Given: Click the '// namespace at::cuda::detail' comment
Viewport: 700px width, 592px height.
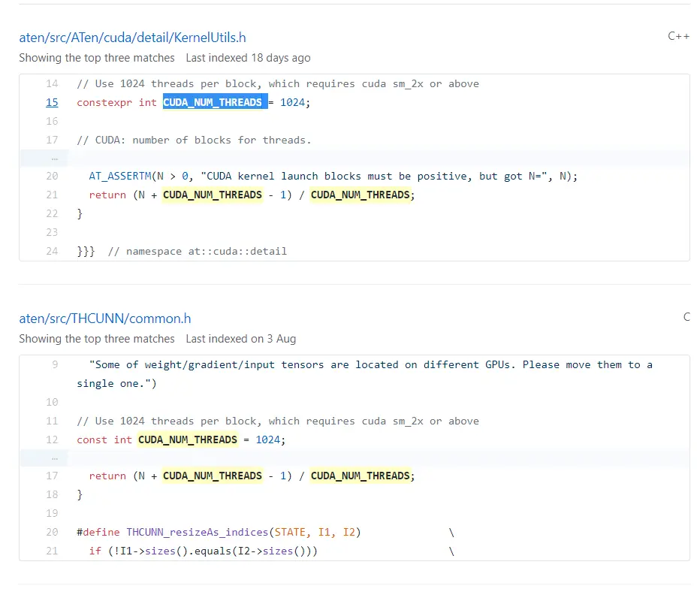Looking at the screenshot, I should [198, 251].
